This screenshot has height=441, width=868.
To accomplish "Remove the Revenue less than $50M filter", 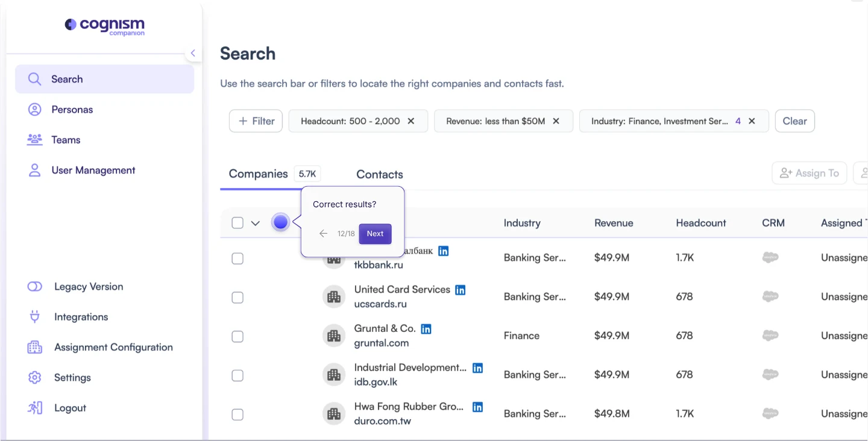I will click(x=556, y=121).
